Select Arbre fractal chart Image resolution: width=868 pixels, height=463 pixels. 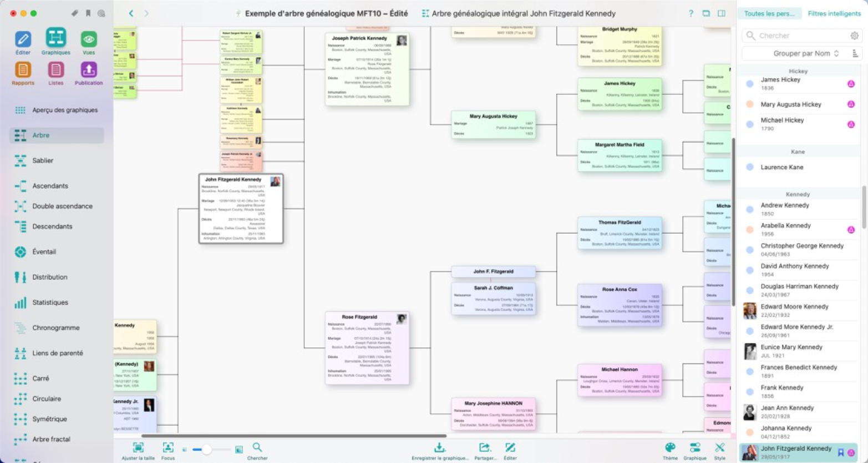[x=56, y=439]
